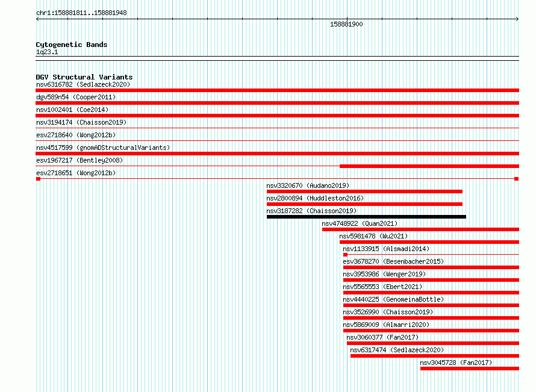Click the right arrow of the ruler
This screenshot has height=392, width=536.
pyautogui.click(x=517, y=19)
